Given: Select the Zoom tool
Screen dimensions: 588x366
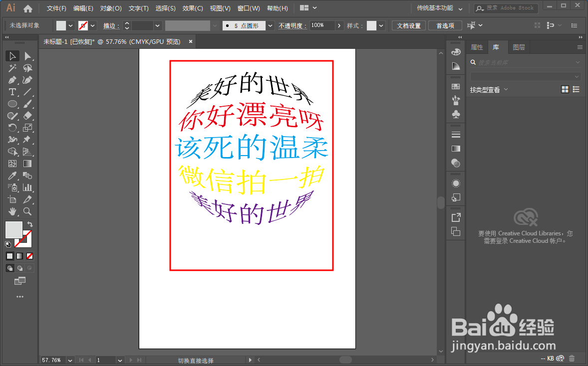Looking at the screenshot, I should 28,211.
